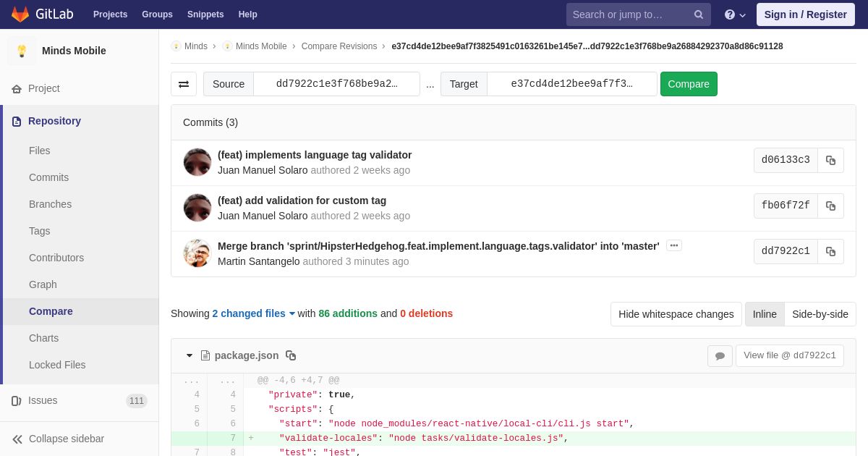
Task: Collapse the package.json diff
Action: tap(190, 355)
